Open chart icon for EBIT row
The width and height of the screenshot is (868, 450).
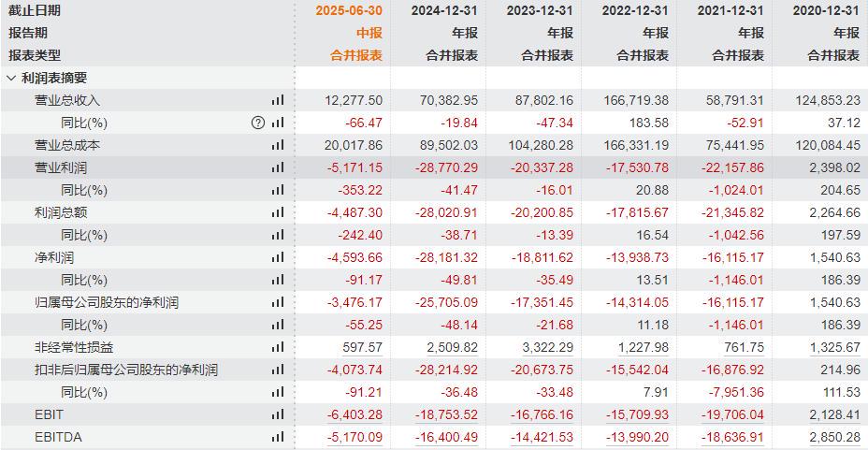point(278,414)
